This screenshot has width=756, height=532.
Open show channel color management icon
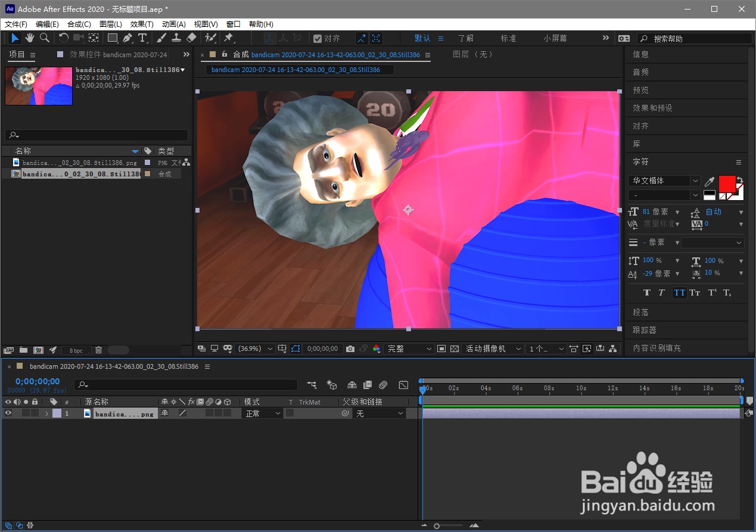click(x=377, y=349)
